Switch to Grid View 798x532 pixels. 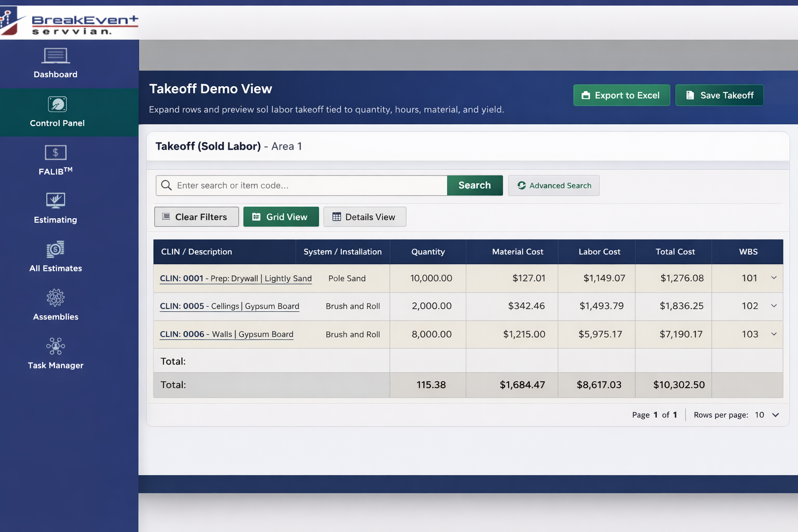tap(281, 217)
